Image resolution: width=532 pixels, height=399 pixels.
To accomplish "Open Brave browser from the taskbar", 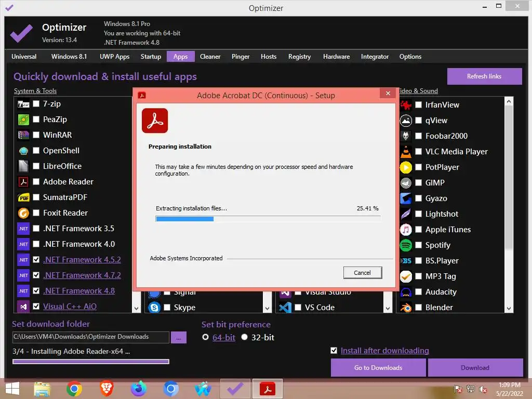I will point(107,389).
